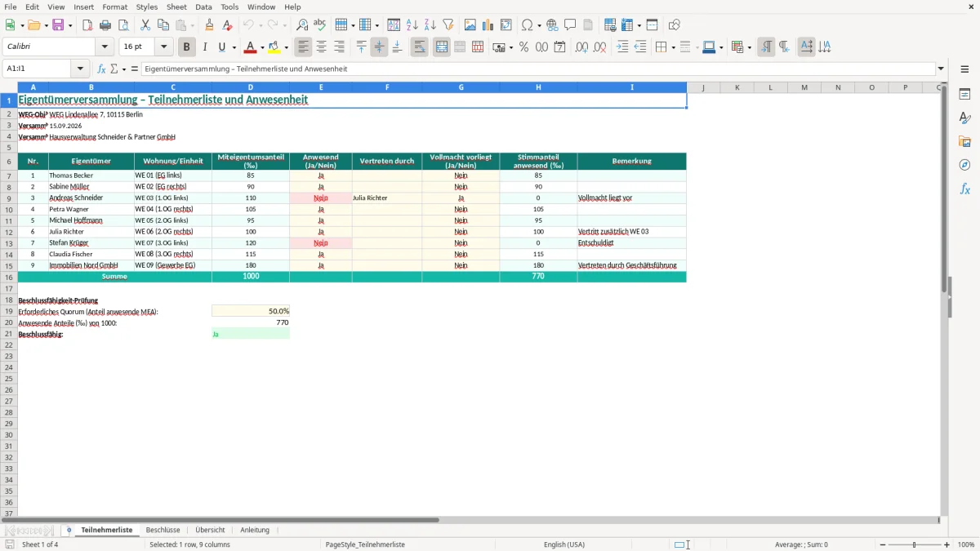Click the document save status icon

[10, 544]
